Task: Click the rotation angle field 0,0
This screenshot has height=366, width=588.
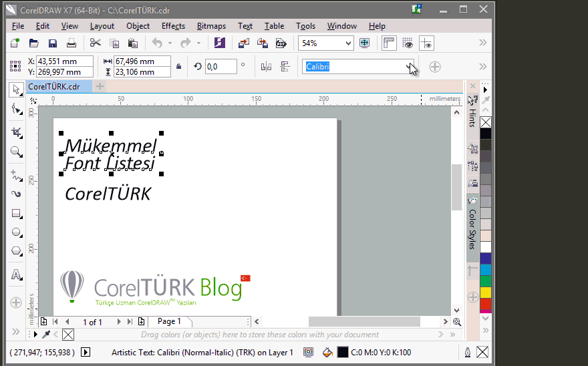Action: click(221, 67)
